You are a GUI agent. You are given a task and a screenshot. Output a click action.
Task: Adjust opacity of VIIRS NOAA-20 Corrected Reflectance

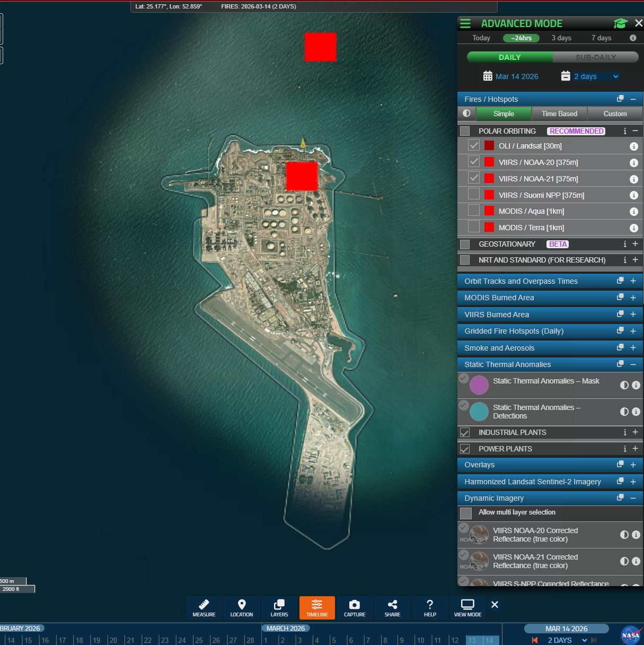point(624,535)
